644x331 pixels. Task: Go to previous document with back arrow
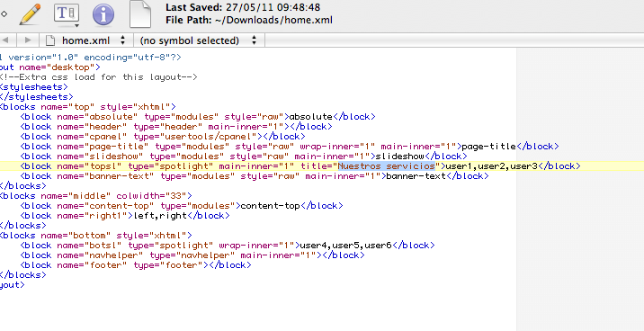tap(6, 40)
